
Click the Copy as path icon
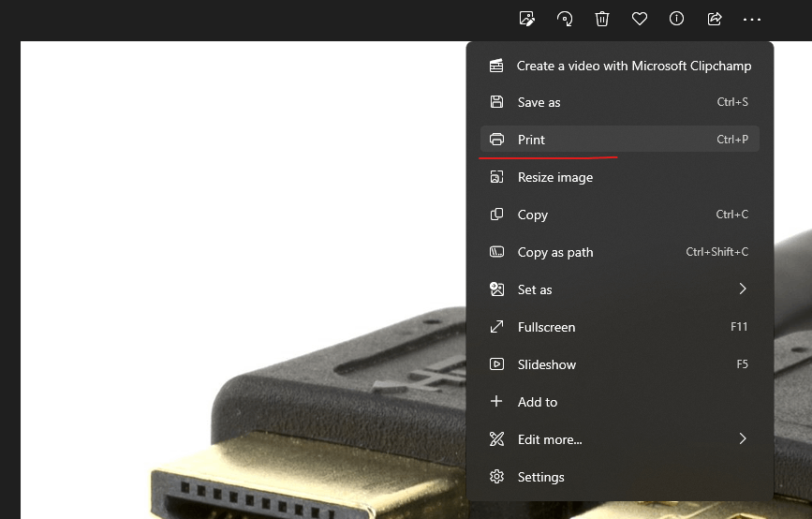click(496, 252)
